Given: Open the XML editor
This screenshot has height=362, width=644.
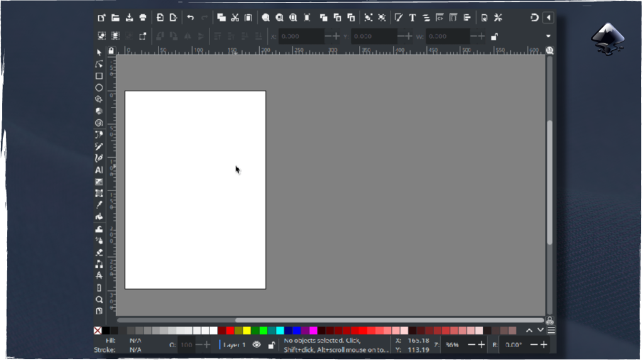Looking at the screenshot, I should (x=440, y=18).
